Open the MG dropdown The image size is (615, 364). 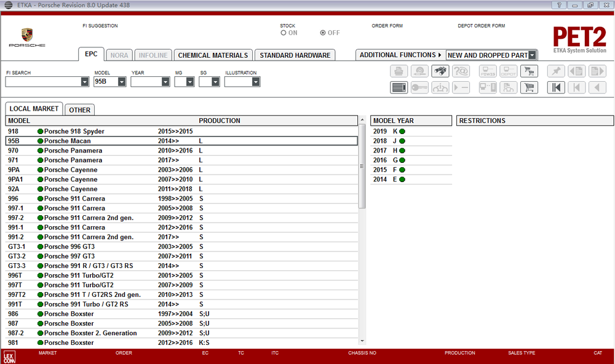tap(190, 82)
